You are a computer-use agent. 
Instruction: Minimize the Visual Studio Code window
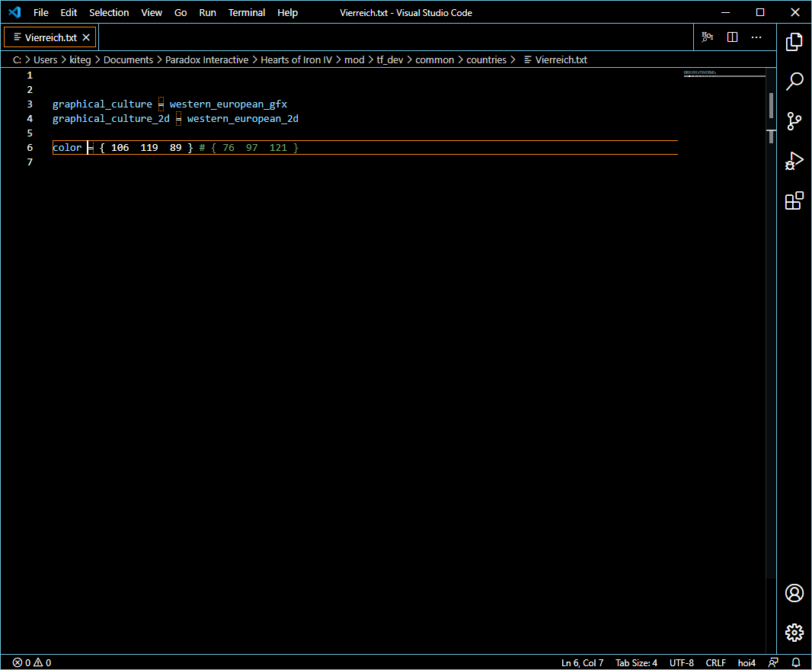point(725,12)
